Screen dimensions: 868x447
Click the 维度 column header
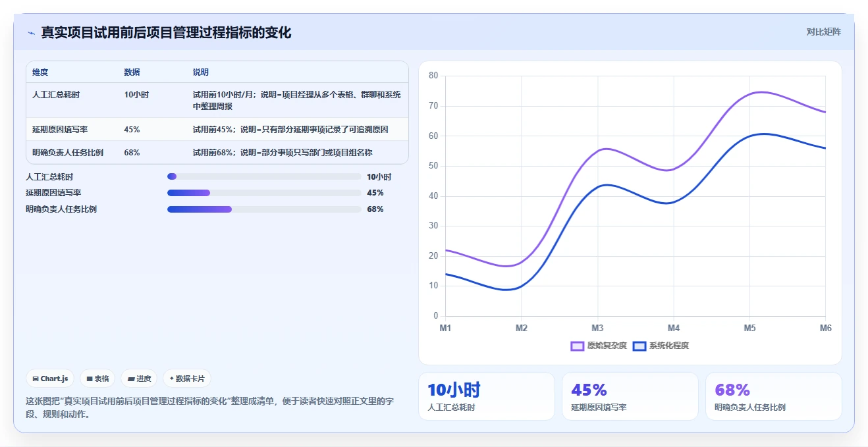click(x=40, y=72)
